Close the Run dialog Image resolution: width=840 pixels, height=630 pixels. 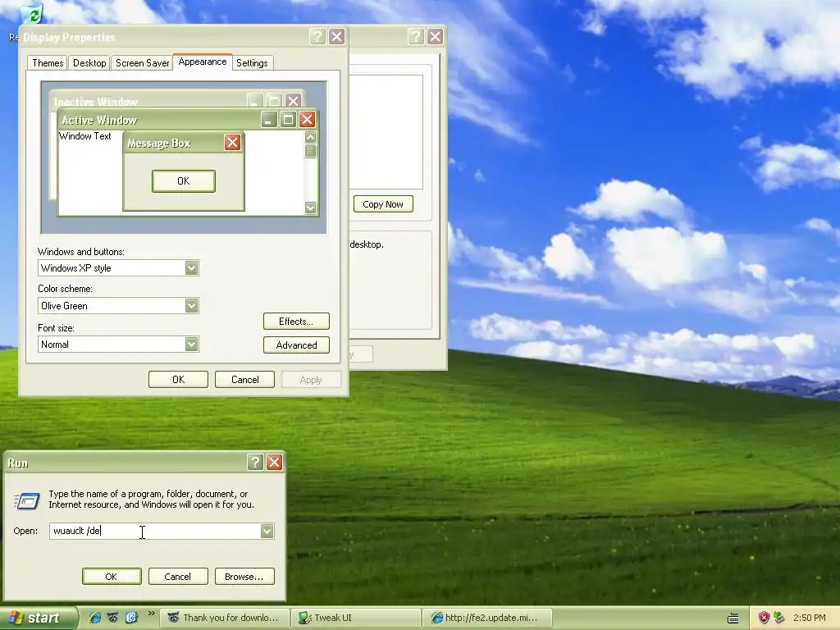pyautogui.click(x=274, y=463)
